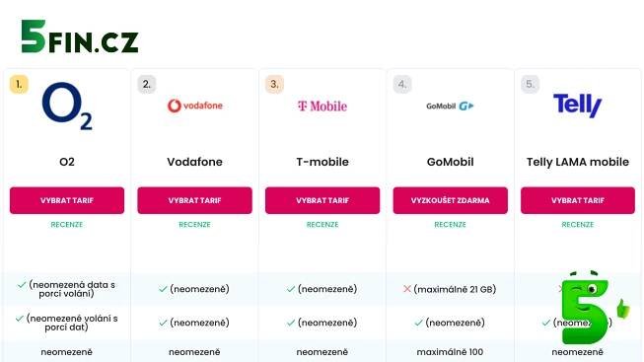Choose VYZKOUŠET ZDARMA for GoMobil
Image resolution: width=644 pixels, height=362 pixels.
coord(450,200)
